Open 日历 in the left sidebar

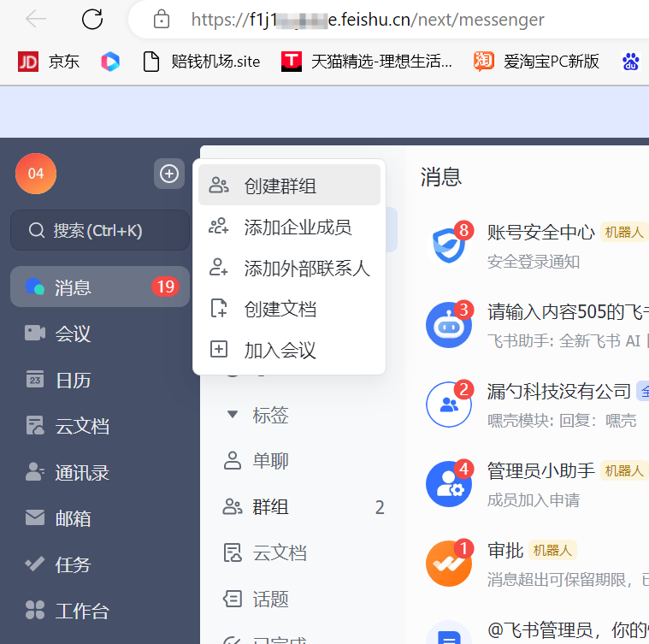pyautogui.click(x=100, y=380)
